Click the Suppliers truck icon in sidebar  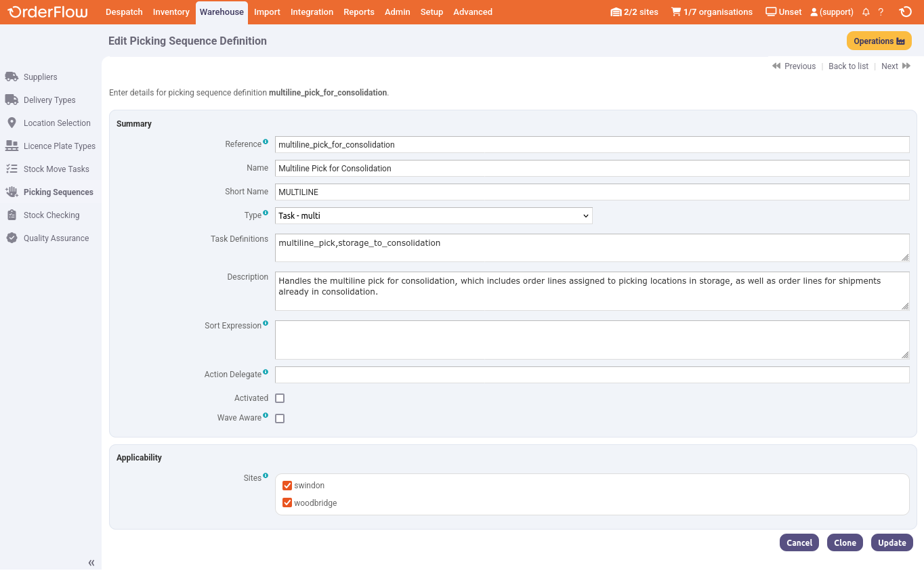click(12, 77)
